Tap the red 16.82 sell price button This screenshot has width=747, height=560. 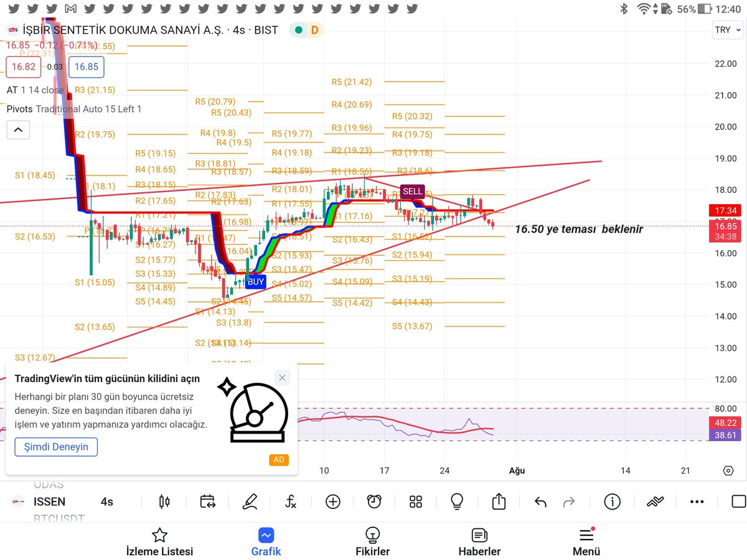tap(24, 67)
